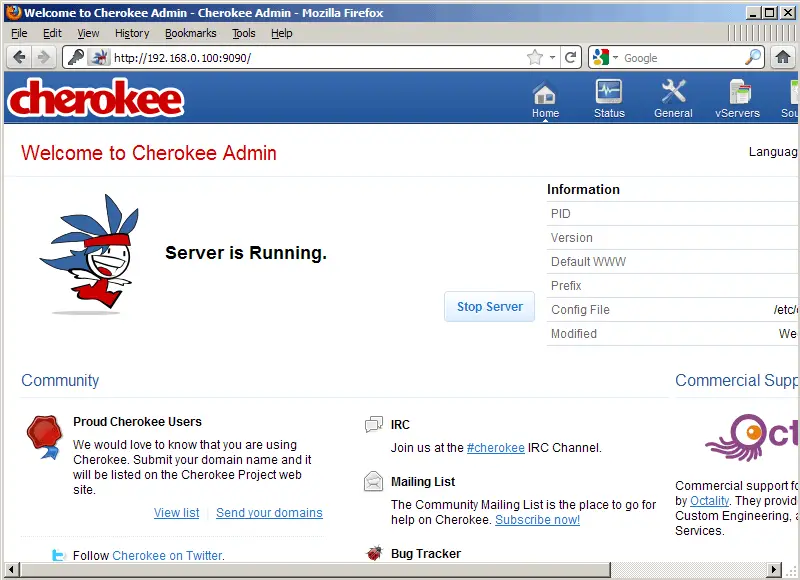
Task: Click the Information heading
Action: tap(583, 189)
